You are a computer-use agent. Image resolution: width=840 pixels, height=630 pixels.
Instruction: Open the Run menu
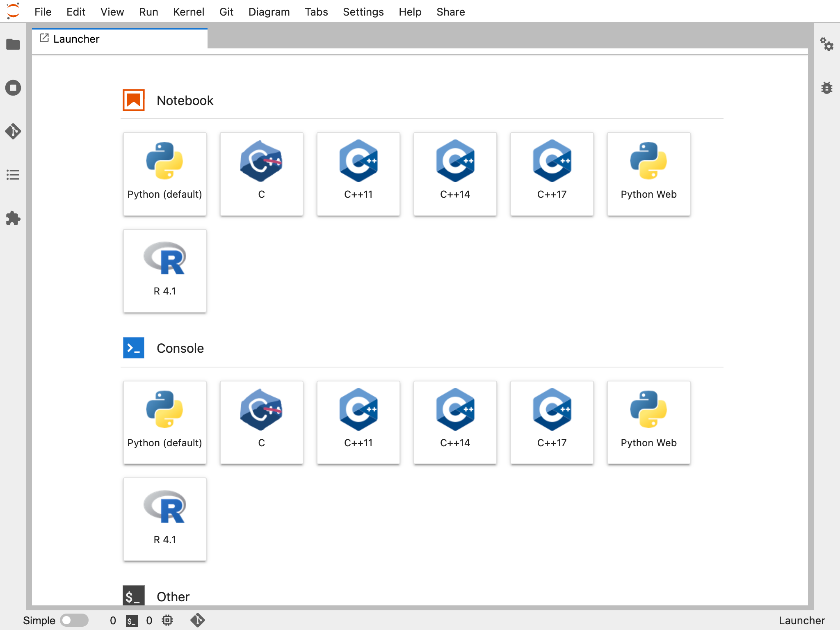click(x=148, y=12)
